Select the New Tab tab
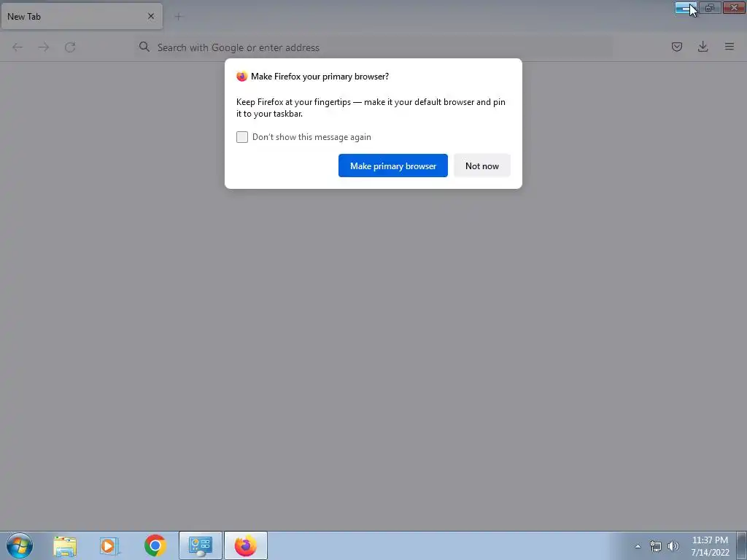 pyautogui.click(x=82, y=16)
